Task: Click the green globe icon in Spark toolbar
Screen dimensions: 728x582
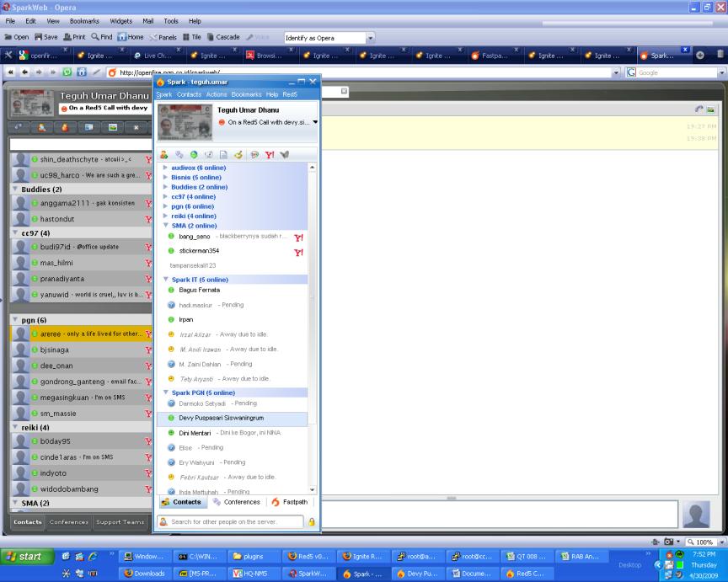Action: click(194, 154)
